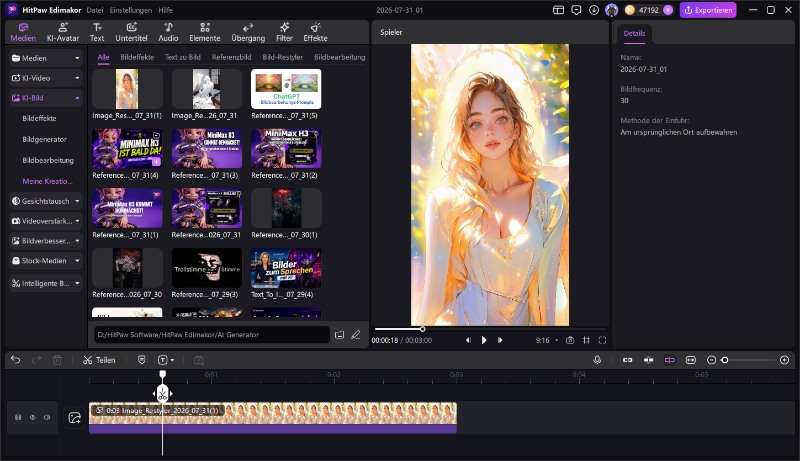800x461 pixels.
Task: Select Bildgenerator in sidebar
Action: click(44, 139)
